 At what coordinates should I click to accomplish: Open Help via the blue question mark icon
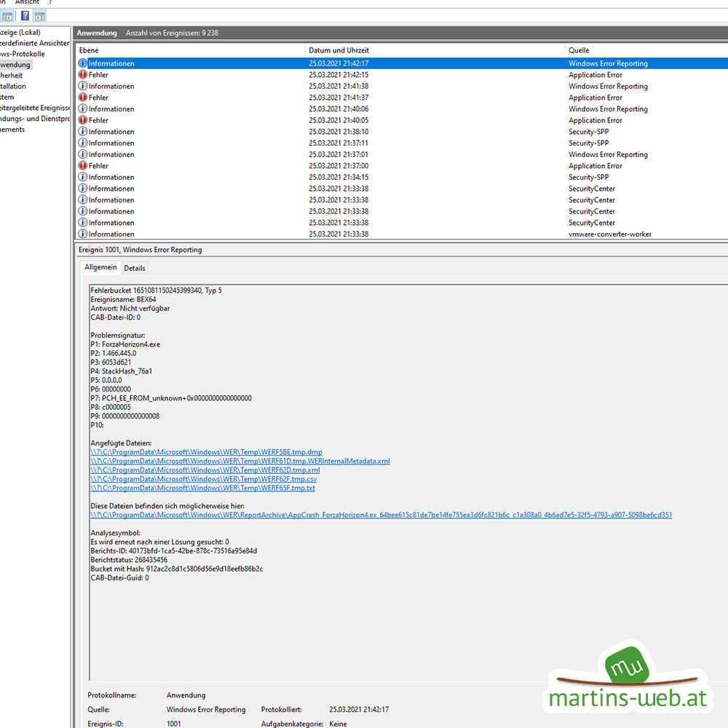25,16
